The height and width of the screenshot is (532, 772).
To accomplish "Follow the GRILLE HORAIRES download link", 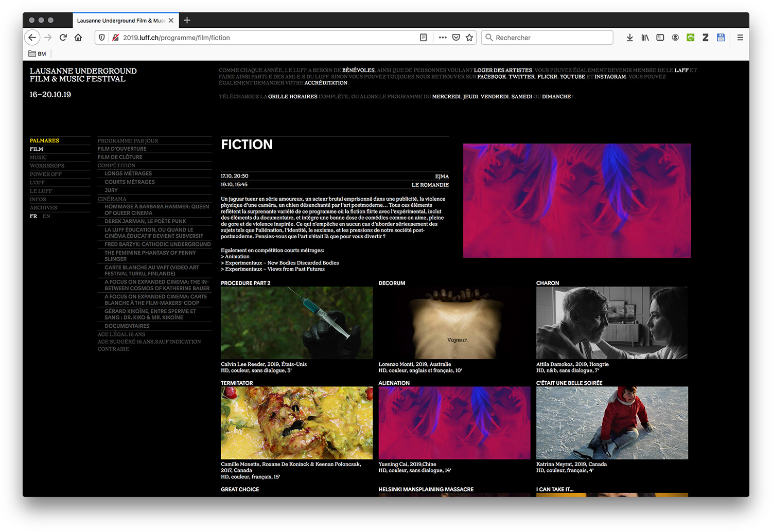I will [x=292, y=97].
